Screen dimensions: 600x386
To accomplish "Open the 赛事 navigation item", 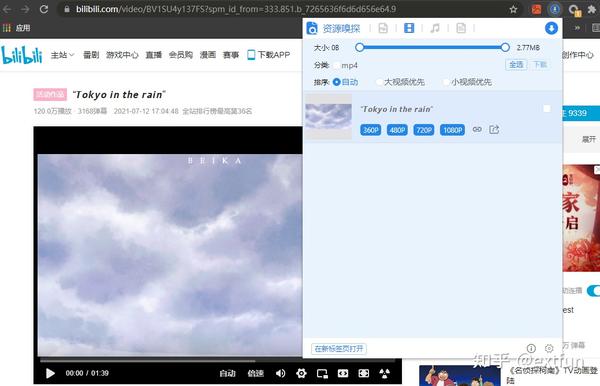I will [x=231, y=55].
